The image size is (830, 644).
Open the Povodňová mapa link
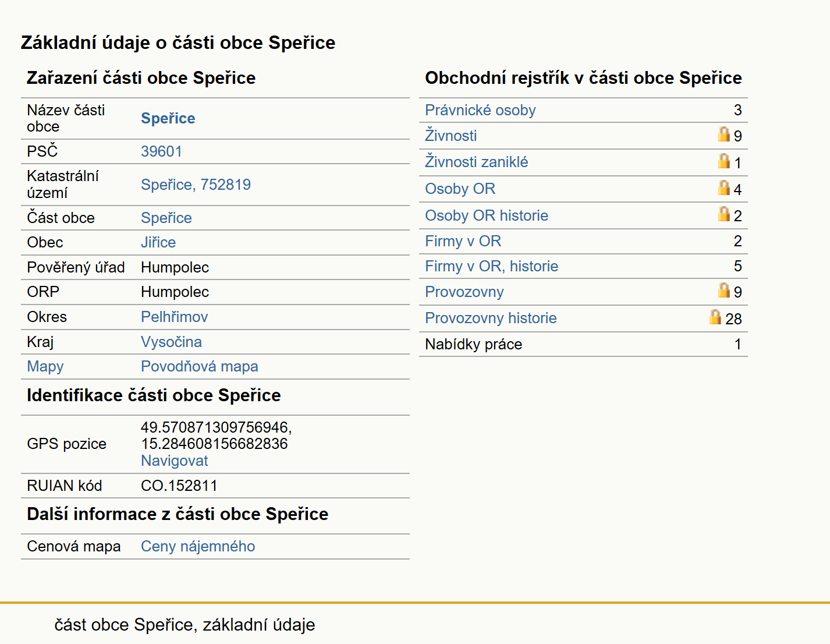click(199, 366)
